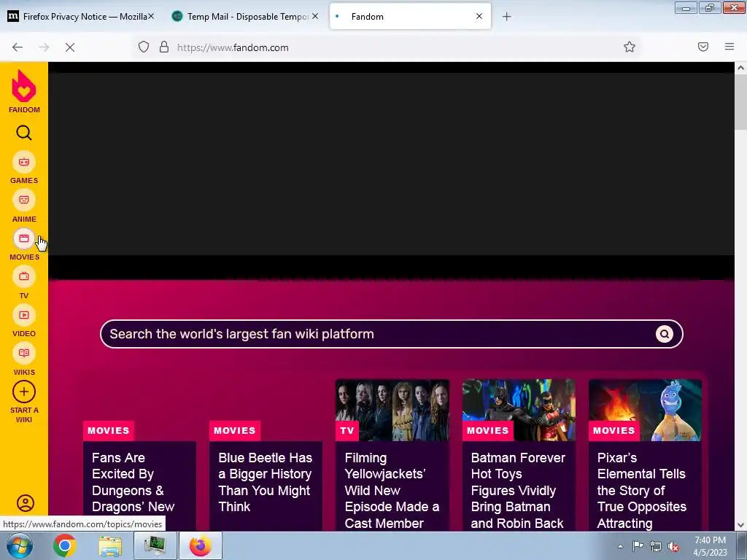Click the Elemental fire and water thumbnail
The height and width of the screenshot is (560, 747).
point(645,410)
